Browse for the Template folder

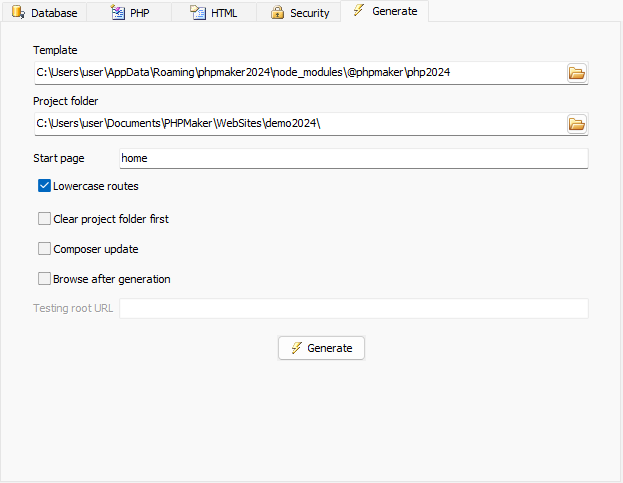(577, 73)
